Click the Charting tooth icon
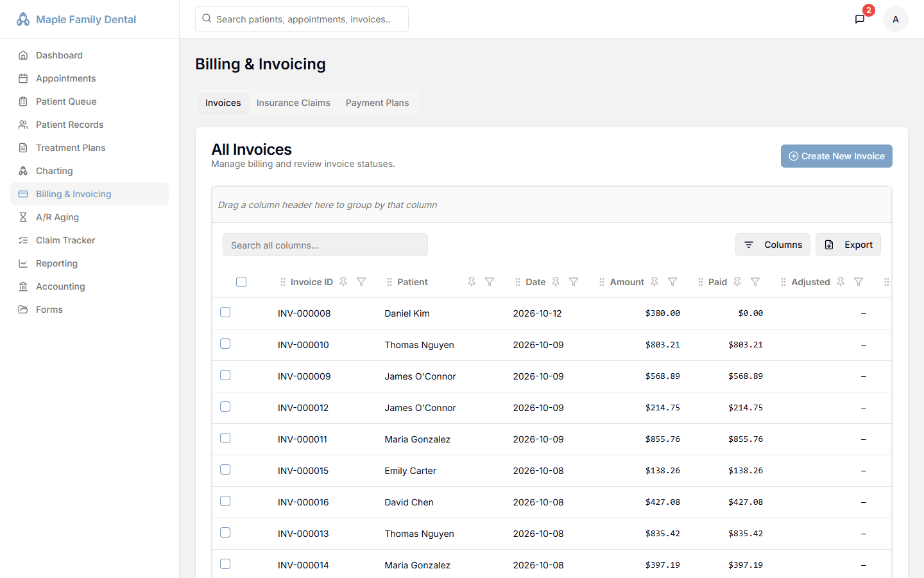Viewport: 924px width, 578px height. [23, 171]
